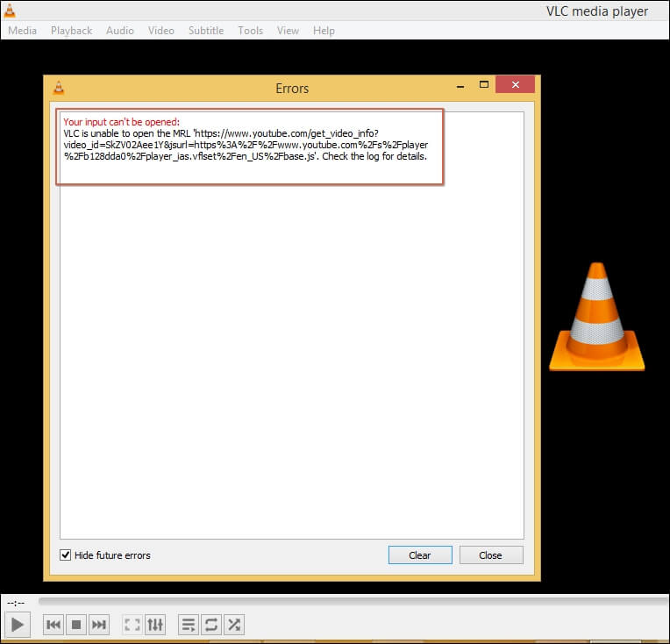Viewport: 670px width, 644px height.
Task: Click the elapsed time label --:--
Action: 17,603
